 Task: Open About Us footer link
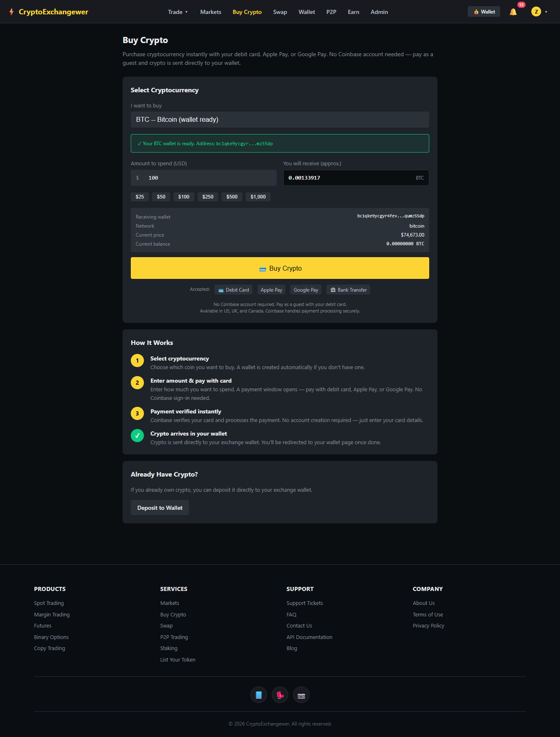pyautogui.click(x=424, y=603)
